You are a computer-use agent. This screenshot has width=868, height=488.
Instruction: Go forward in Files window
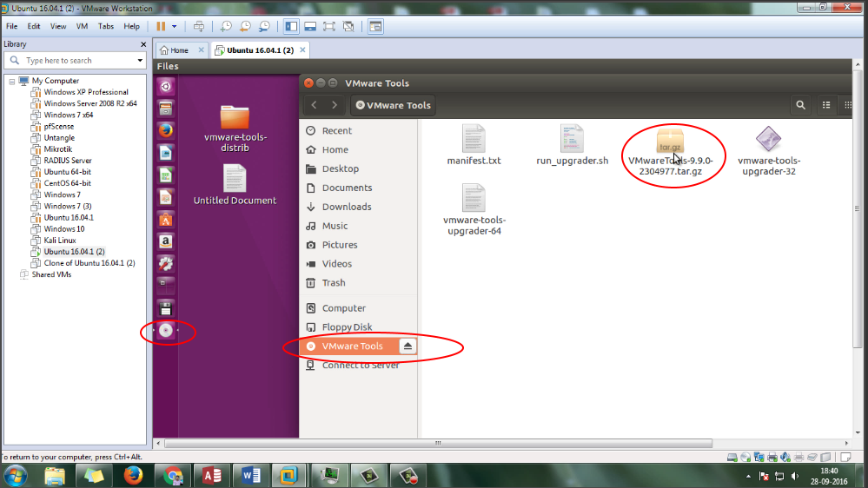click(x=335, y=105)
